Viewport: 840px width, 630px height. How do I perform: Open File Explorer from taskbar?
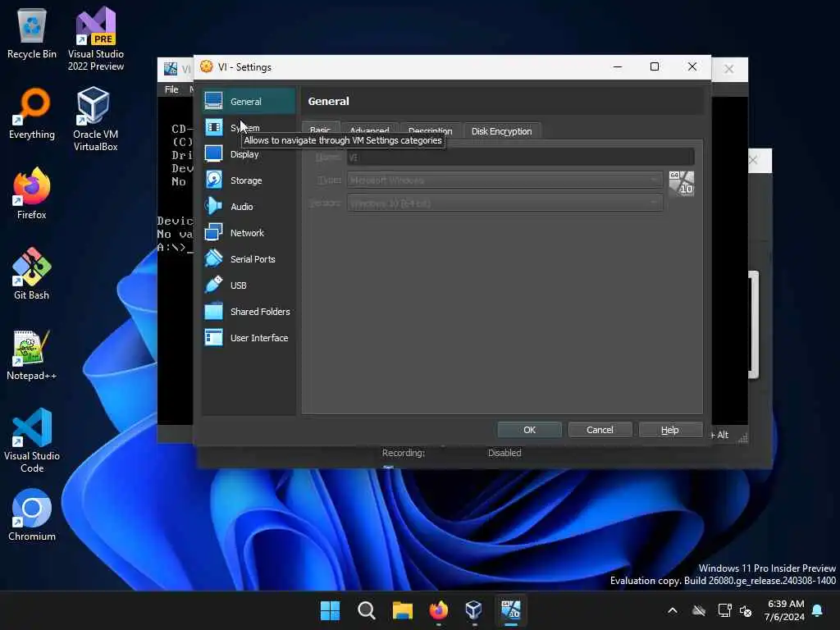pyautogui.click(x=402, y=610)
